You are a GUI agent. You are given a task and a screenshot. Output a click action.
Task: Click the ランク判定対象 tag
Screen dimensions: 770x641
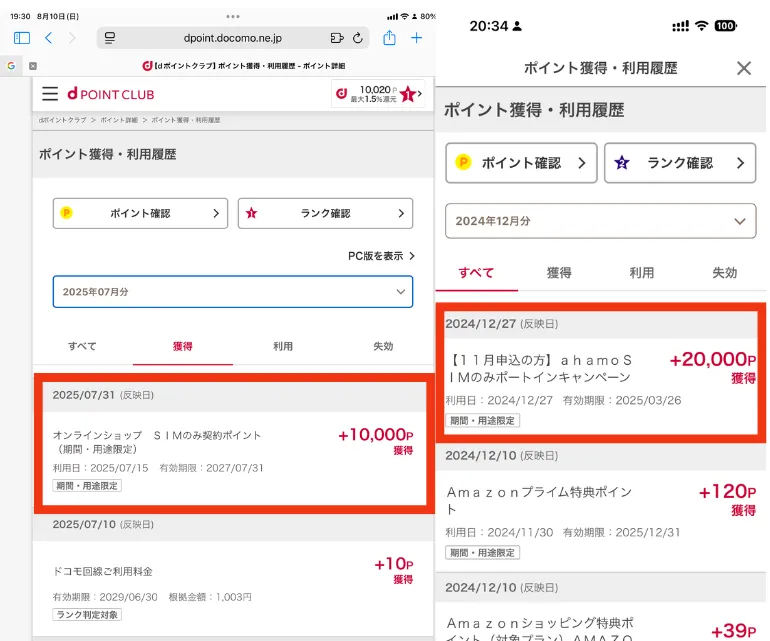[x=87, y=615]
